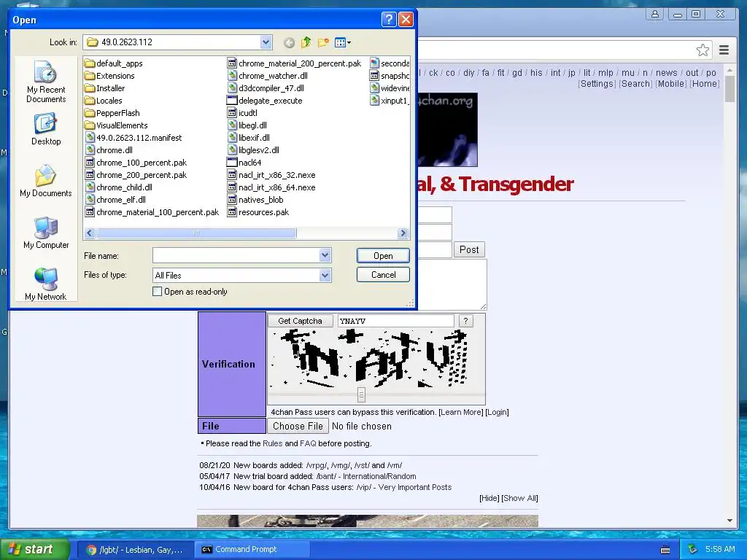747x560 pixels.
Task: Select chrome.dll file
Action: [109, 150]
